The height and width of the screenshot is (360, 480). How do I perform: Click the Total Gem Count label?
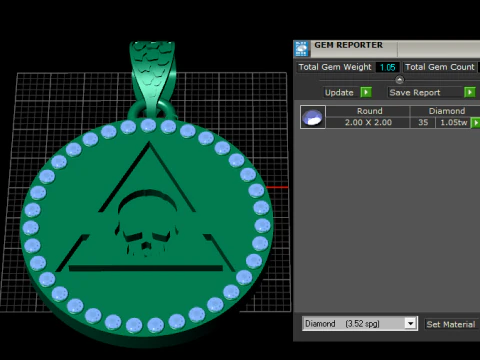click(440, 67)
